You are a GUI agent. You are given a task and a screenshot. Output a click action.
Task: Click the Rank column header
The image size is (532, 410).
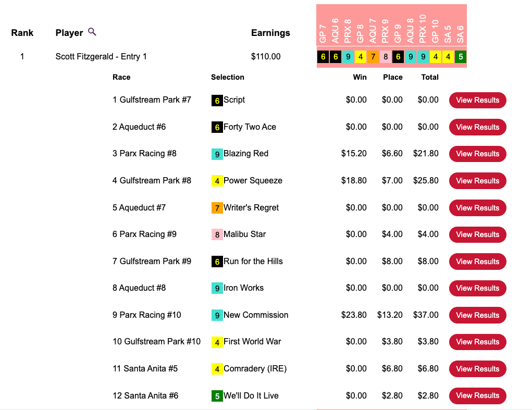(22, 33)
